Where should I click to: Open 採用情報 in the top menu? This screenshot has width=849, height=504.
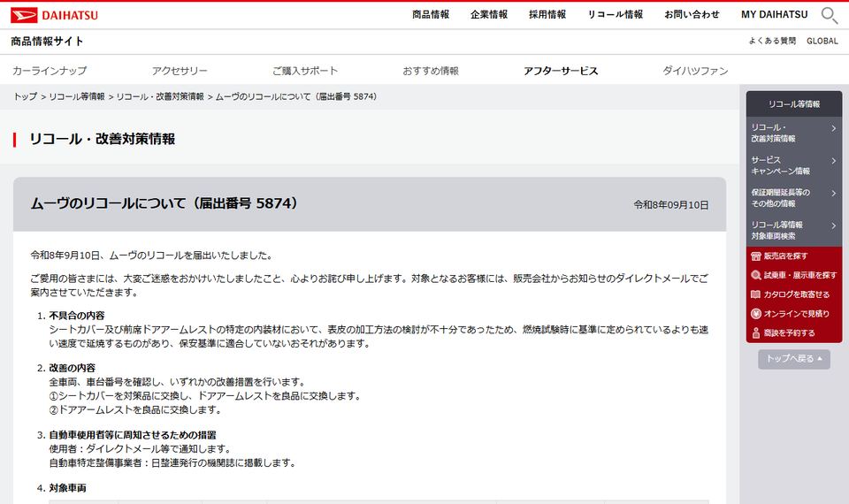(547, 15)
